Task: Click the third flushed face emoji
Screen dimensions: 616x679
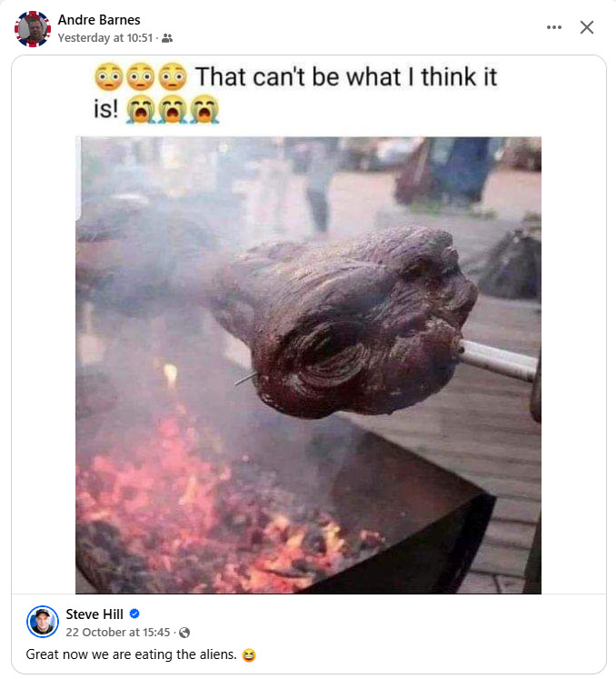Action: point(173,76)
